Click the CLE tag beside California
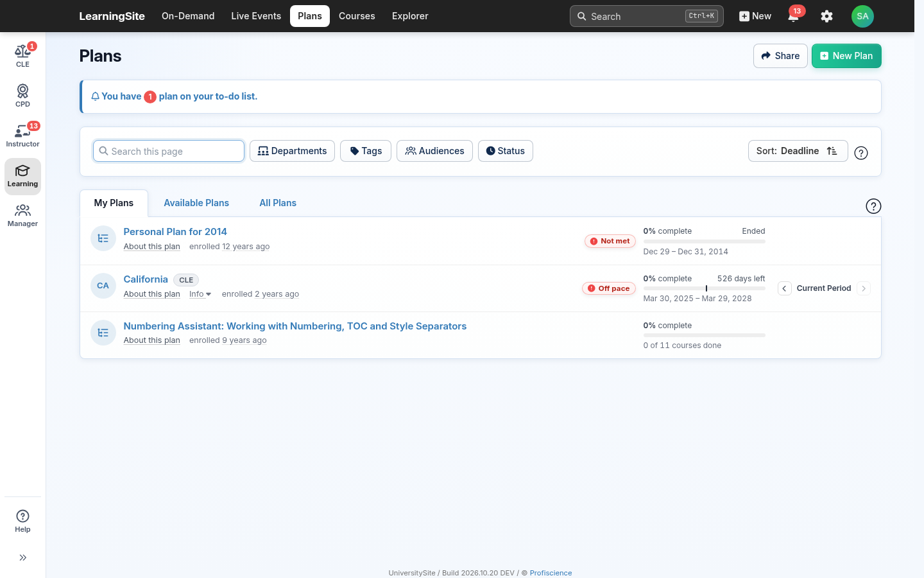 click(186, 280)
